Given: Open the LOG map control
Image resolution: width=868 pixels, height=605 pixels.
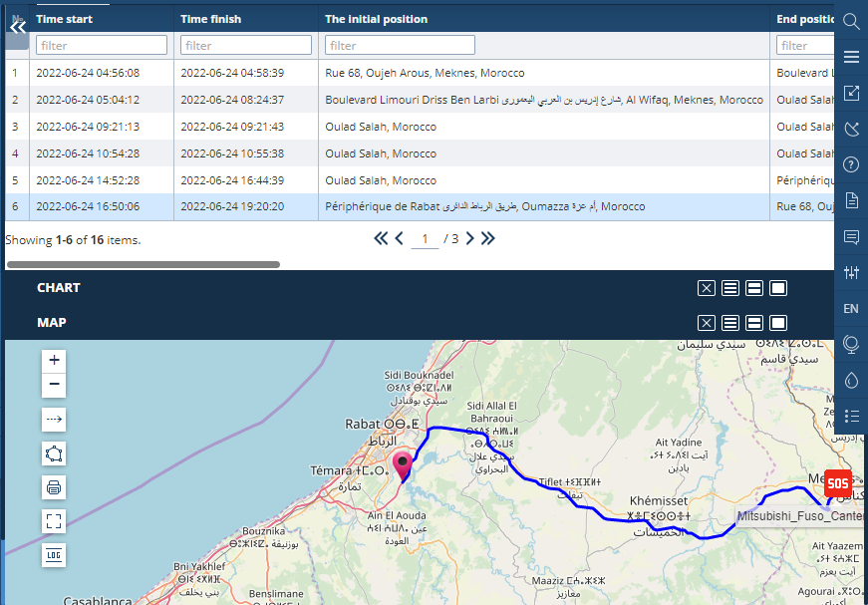Looking at the screenshot, I should pos(54,555).
